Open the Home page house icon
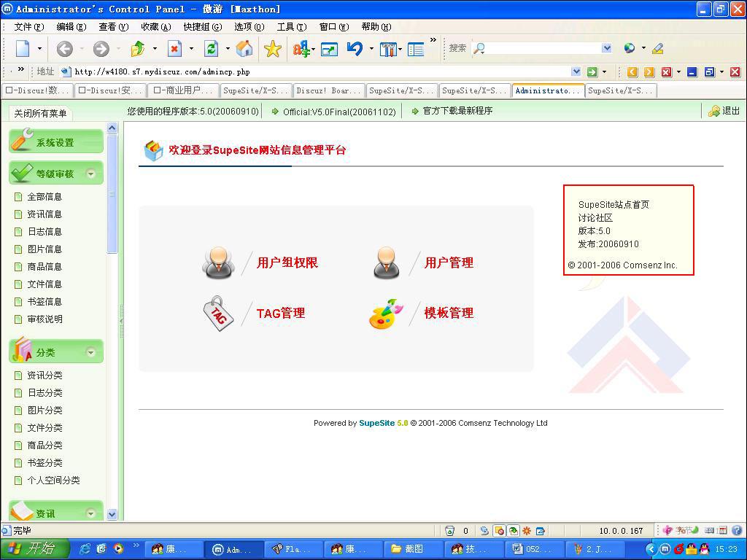 pyautogui.click(x=244, y=49)
